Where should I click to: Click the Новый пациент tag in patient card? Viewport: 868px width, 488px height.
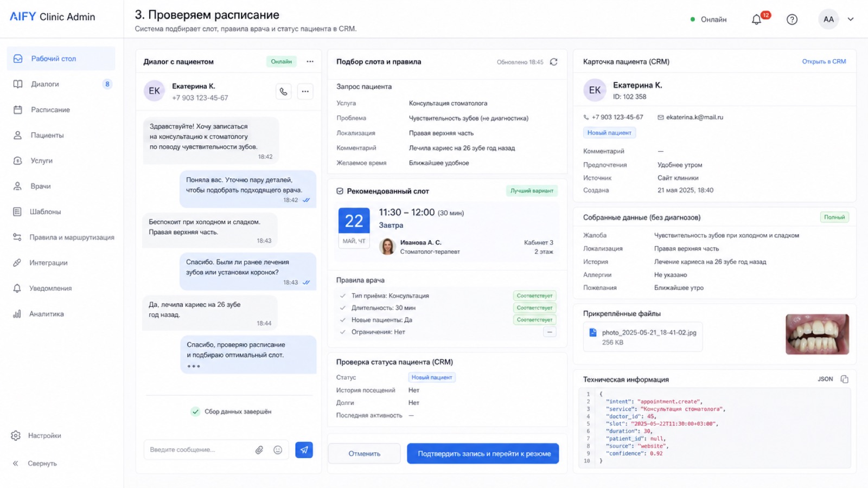click(x=609, y=133)
